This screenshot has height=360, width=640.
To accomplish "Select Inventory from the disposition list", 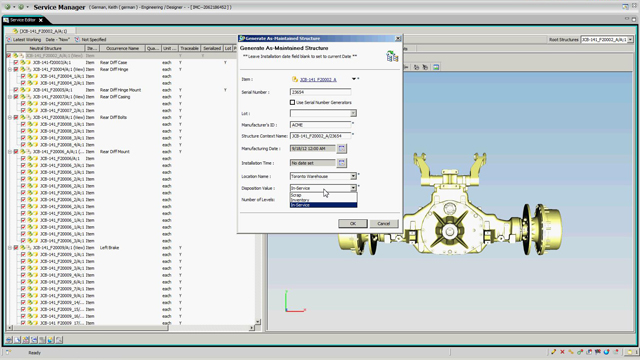I will (x=323, y=200).
